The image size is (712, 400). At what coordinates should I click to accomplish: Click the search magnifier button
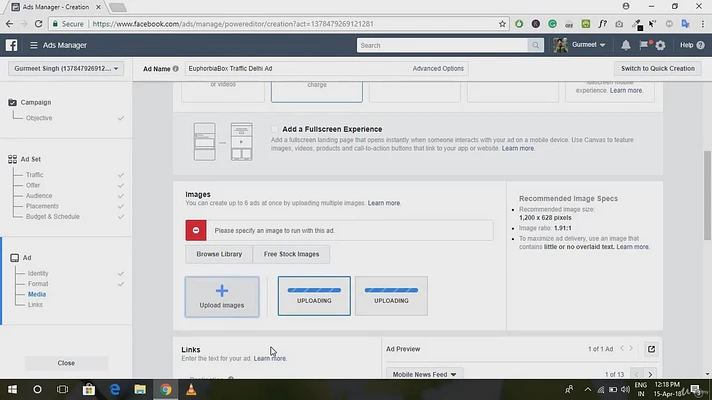click(535, 45)
